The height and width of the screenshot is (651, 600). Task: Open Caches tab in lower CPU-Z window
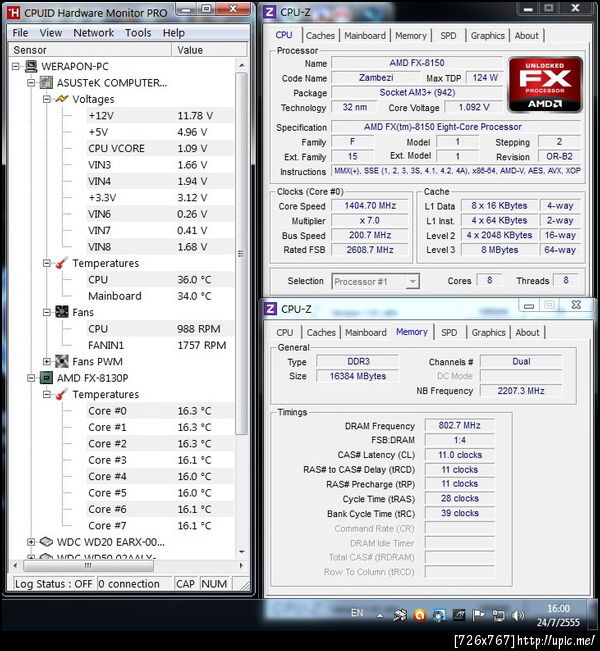click(321, 333)
